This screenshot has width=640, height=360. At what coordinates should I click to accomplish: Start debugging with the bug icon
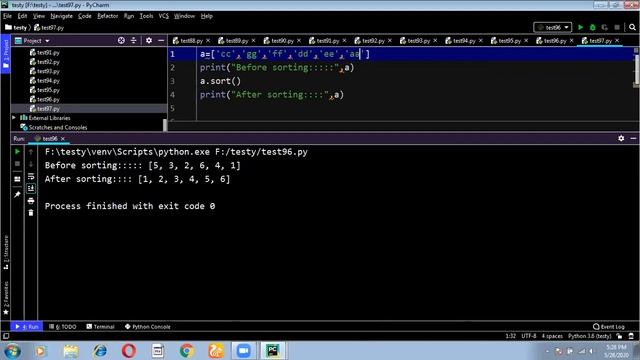tap(593, 27)
